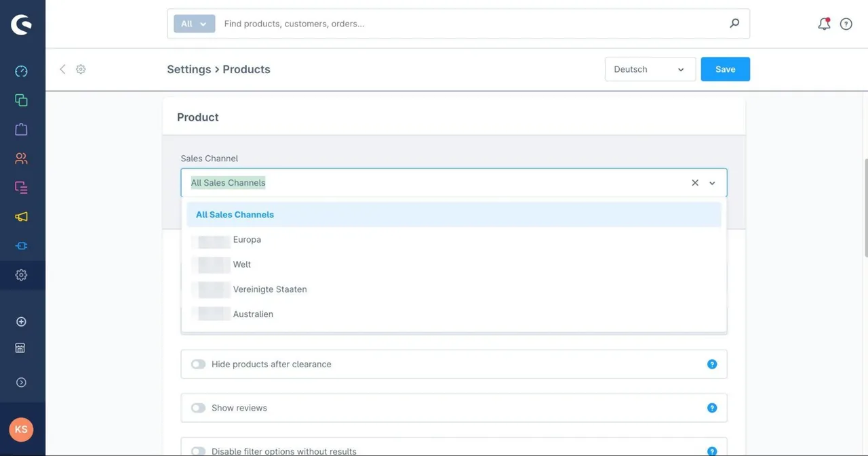
Task: Expand the All search filter dropdown
Action: 194,24
